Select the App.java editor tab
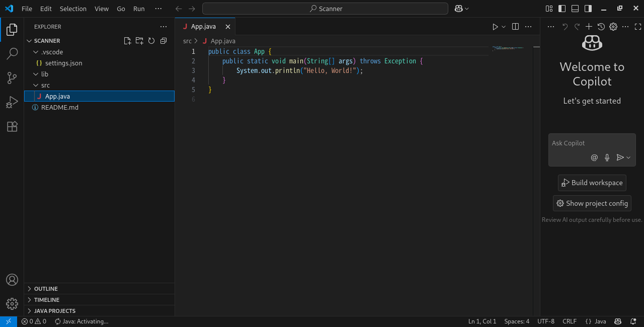This screenshot has width=644, height=327. (205, 26)
